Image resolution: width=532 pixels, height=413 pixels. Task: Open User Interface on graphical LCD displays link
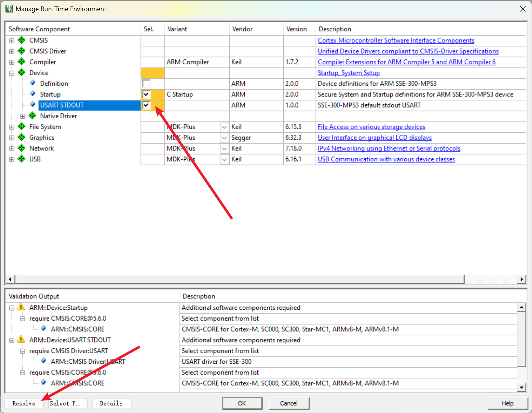(x=375, y=137)
